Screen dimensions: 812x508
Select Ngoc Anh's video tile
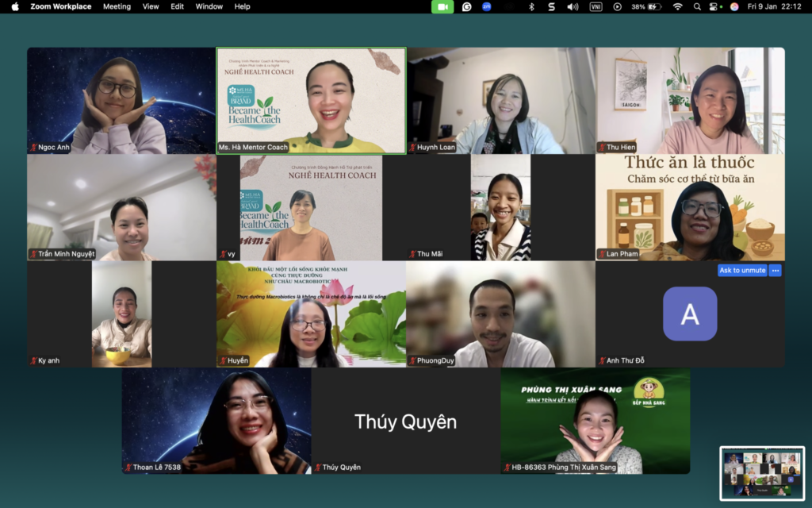pyautogui.click(x=121, y=101)
